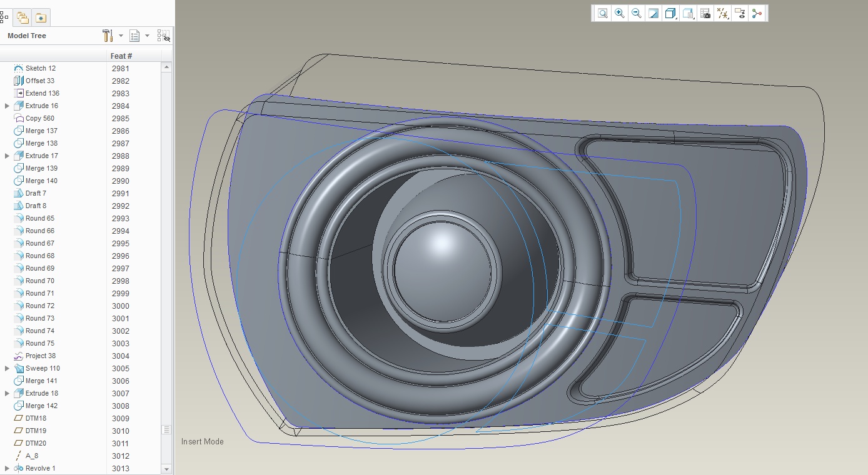Image resolution: width=868 pixels, height=475 pixels.
Task: Expand the Extrude 17 feature
Action: coord(7,156)
